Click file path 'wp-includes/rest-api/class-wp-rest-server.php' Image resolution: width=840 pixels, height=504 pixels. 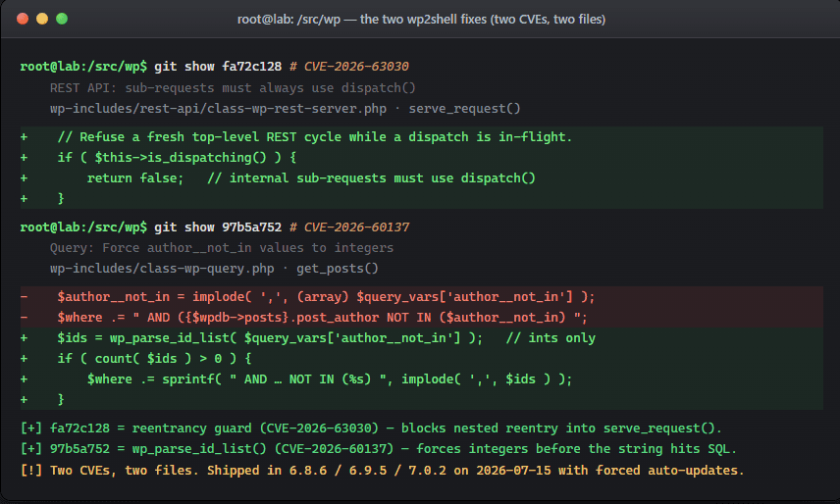click(x=218, y=109)
